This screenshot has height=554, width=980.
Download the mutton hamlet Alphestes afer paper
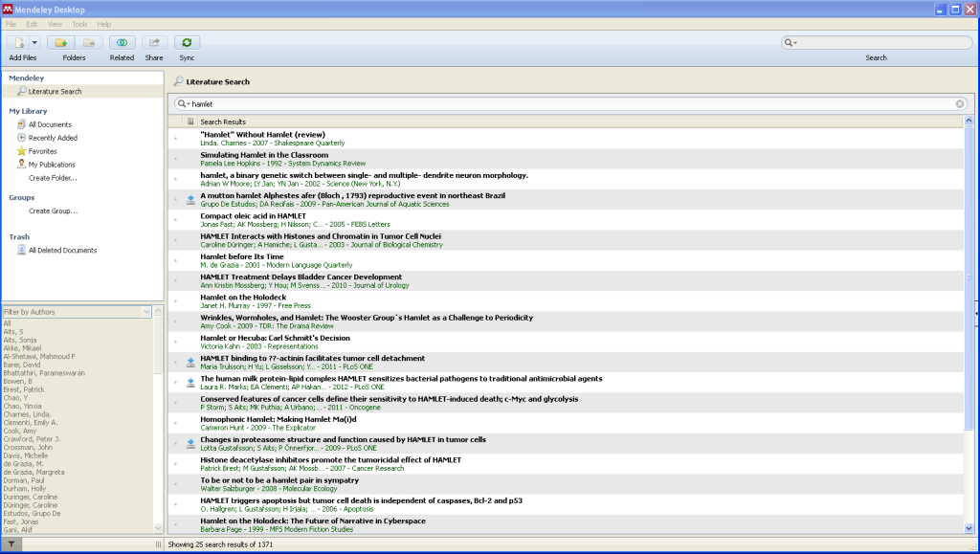190,200
